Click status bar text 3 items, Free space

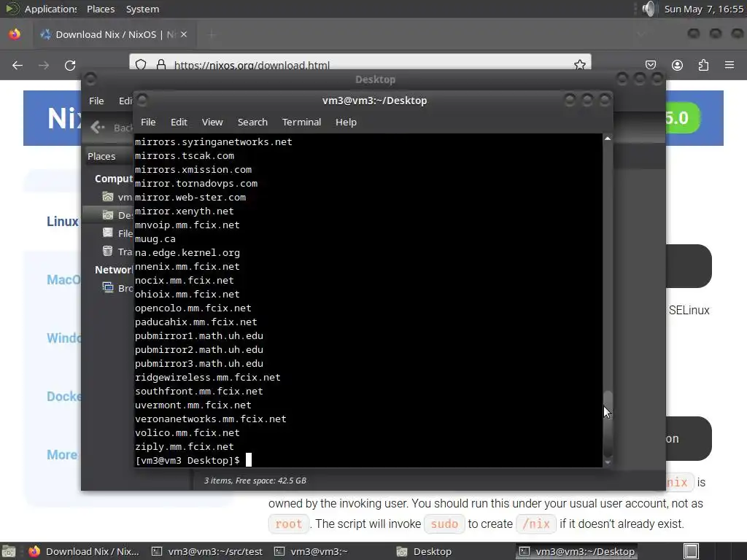(x=255, y=481)
